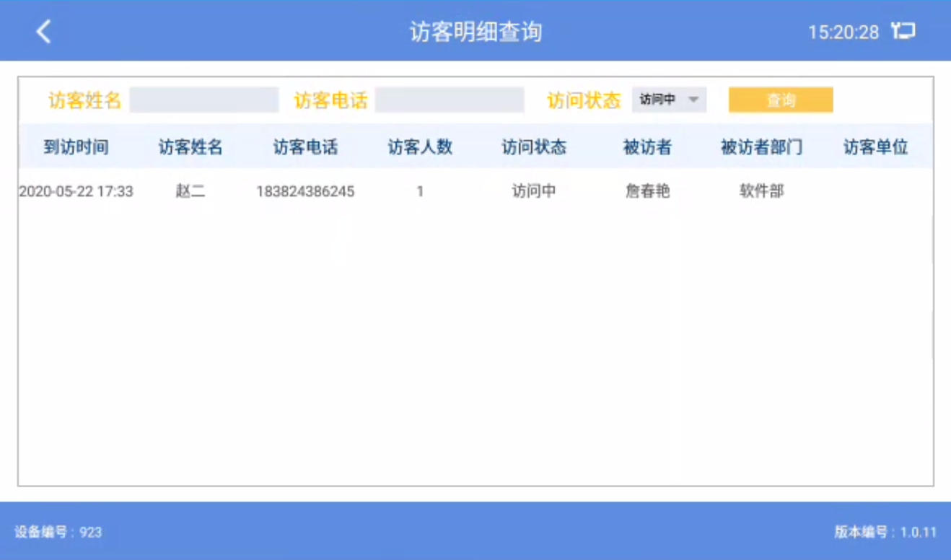Click the orange 访客姓名 filter label

[x=84, y=100]
